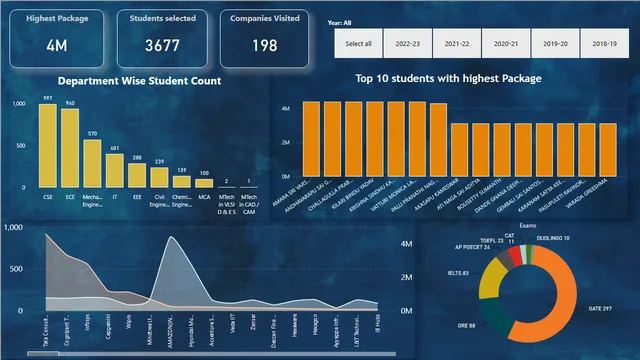
Task: Filter by year 2020-21
Action: (x=506, y=43)
